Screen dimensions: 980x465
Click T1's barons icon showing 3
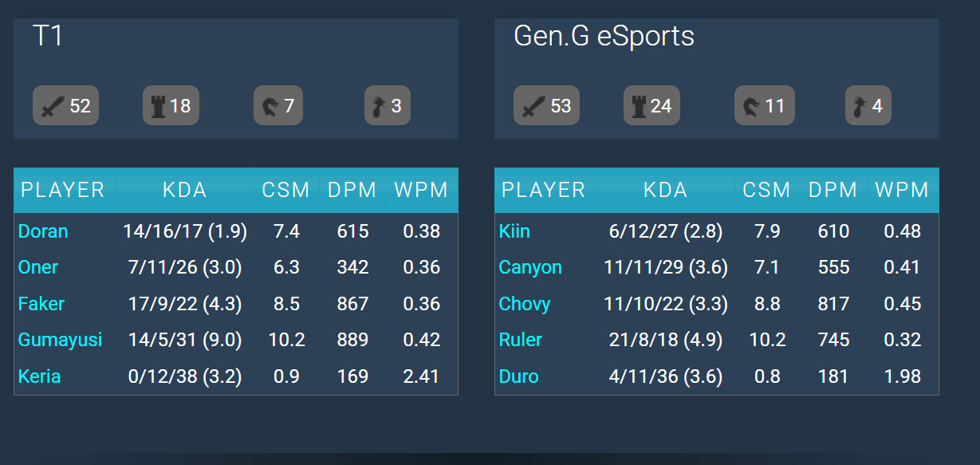(377, 106)
